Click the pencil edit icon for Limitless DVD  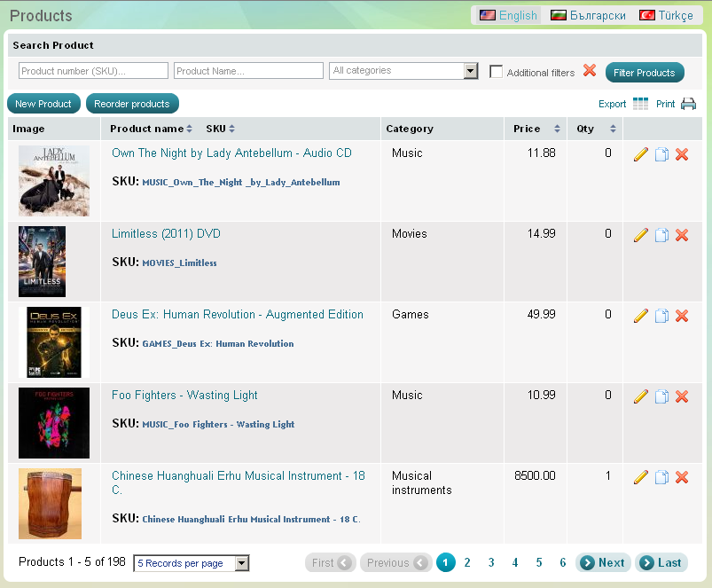(641, 235)
